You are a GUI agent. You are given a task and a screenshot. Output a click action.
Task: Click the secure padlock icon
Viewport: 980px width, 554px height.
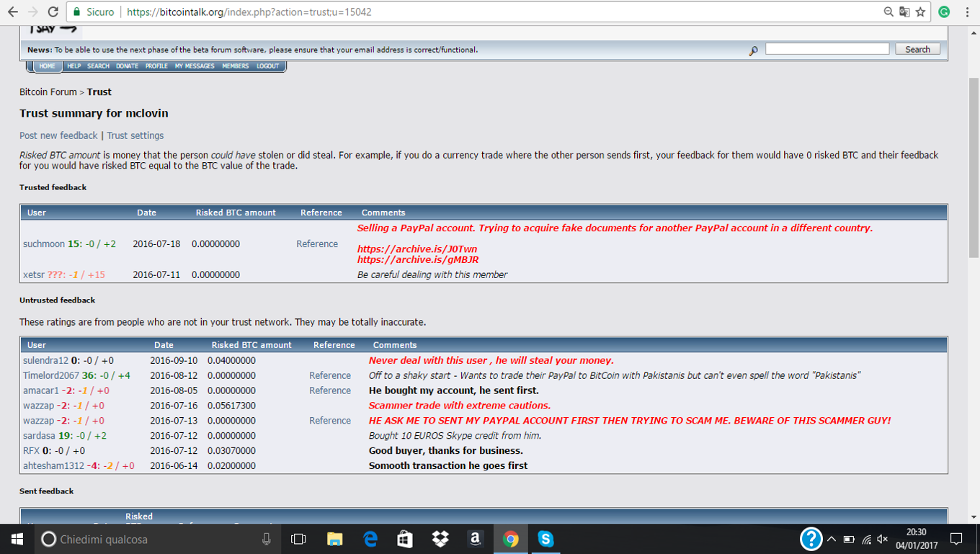click(x=77, y=12)
